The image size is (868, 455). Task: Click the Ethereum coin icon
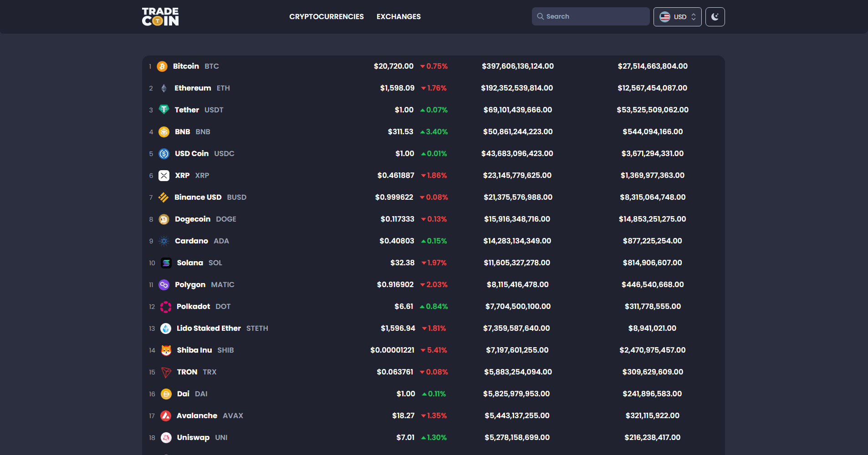pos(164,88)
